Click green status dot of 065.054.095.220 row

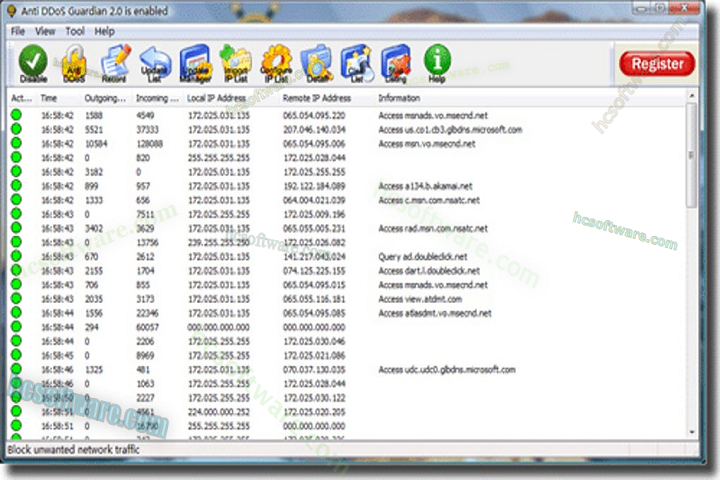pyautogui.click(x=16, y=115)
